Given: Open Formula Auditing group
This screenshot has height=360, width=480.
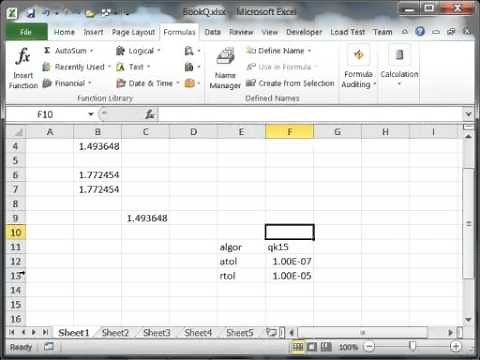Looking at the screenshot, I should pyautogui.click(x=358, y=68).
